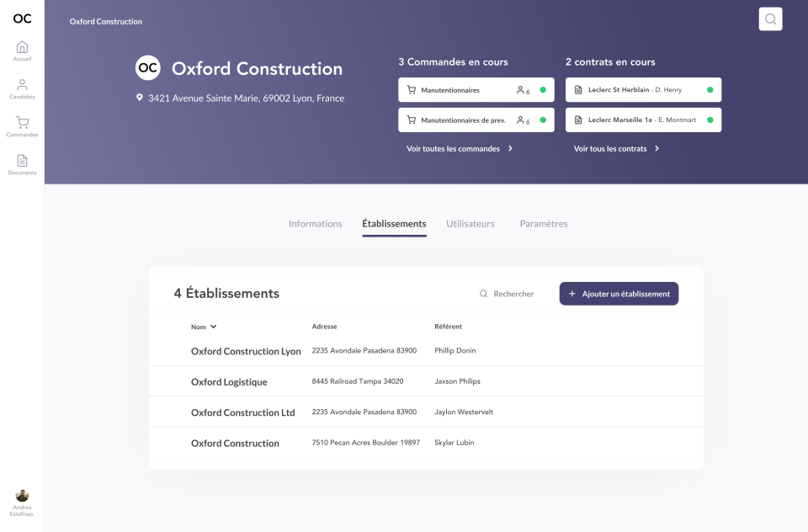Open the Oxford Logistique row
Image resolution: width=808 pixels, height=532 pixels.
click(x=426, y=381)
